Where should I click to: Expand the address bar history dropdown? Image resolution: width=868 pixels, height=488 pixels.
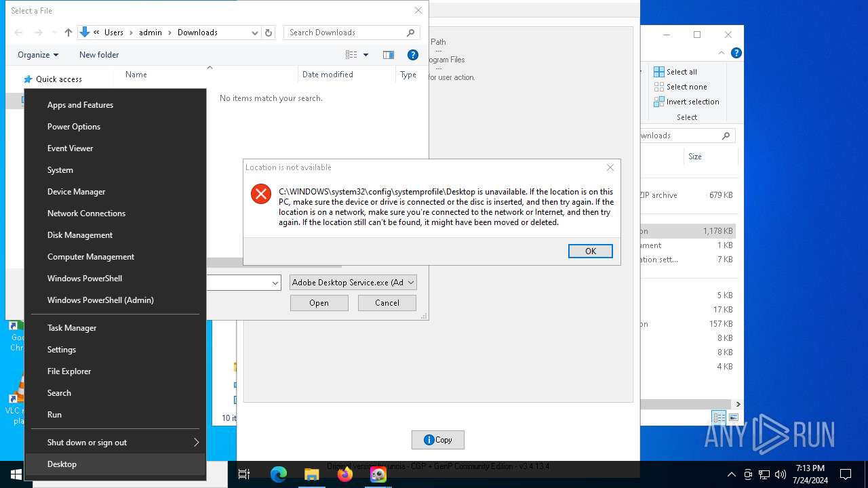click(x=254, y=33)
